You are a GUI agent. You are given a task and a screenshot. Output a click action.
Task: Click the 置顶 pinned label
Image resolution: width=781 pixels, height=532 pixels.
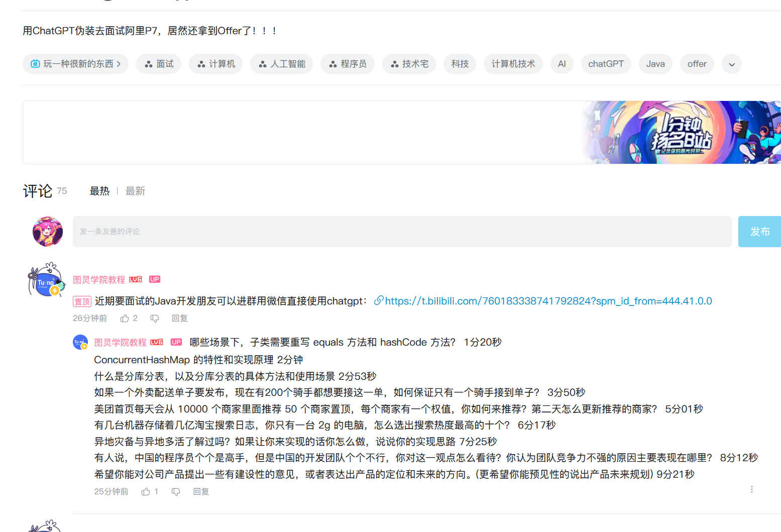point(82,301)
